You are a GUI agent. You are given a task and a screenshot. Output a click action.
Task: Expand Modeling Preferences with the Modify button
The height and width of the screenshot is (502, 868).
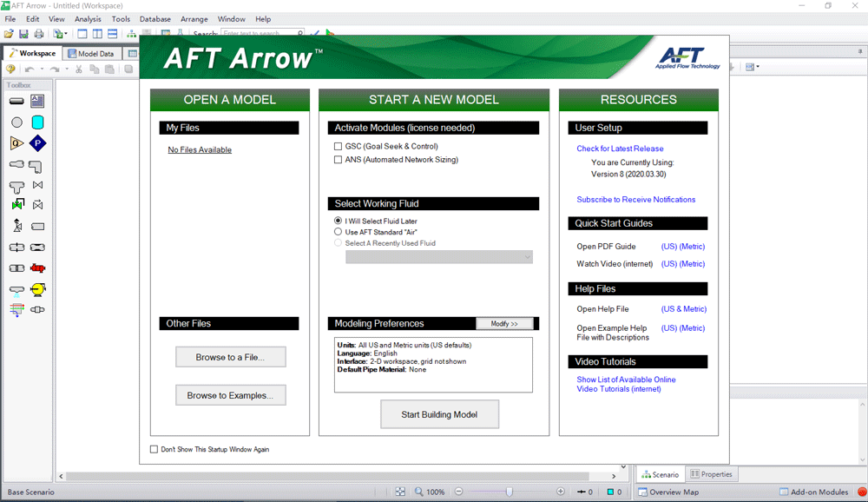[504, 324]
